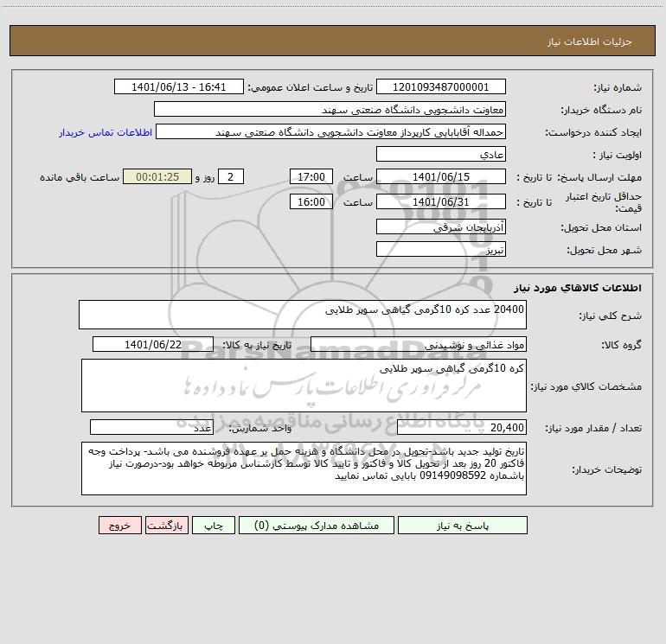
Task: Click the announcement date field 1401/06/13 - 16:41
Action: pos(179,87)
